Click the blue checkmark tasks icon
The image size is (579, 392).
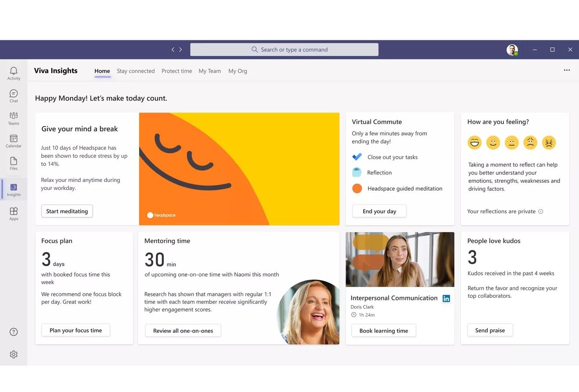[x=357, y=157]
